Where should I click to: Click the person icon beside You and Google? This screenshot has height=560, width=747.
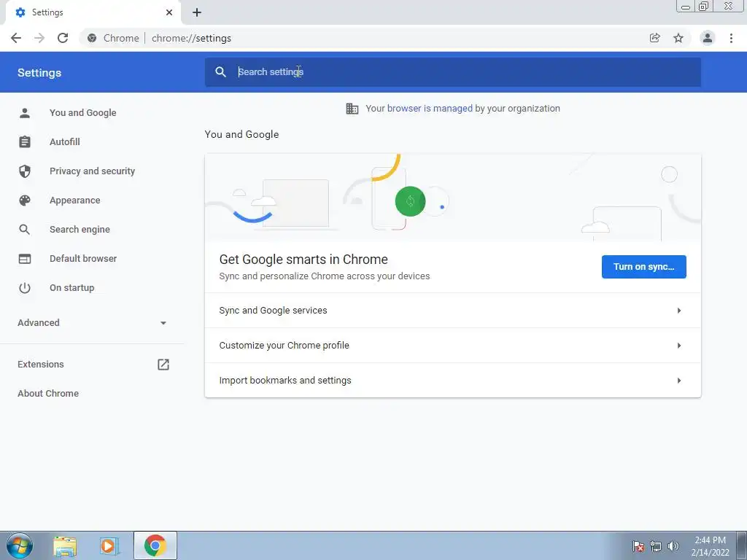(25, 113)
